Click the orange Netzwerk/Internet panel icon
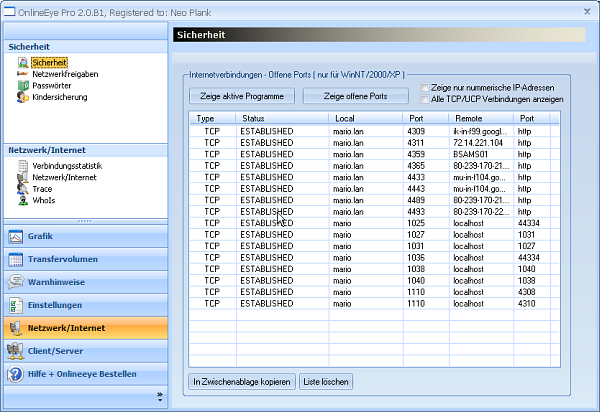 (16, 328)
